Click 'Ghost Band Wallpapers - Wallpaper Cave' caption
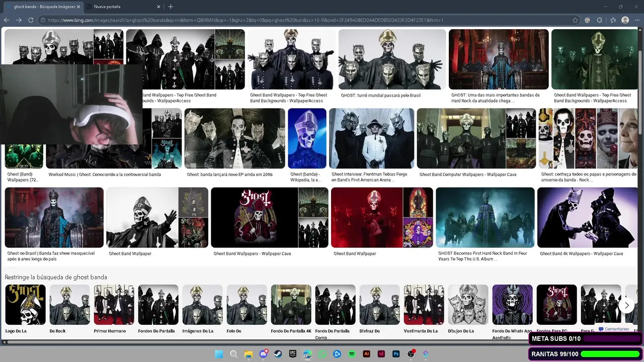This screenshot has height=362, width=644. 252,253
